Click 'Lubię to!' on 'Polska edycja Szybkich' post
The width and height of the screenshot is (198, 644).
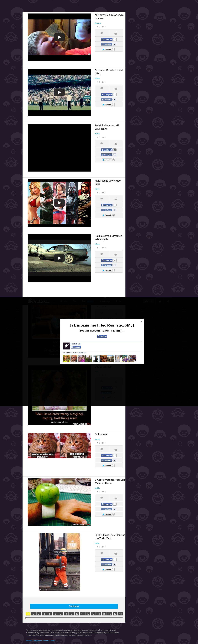click(107, 260)
